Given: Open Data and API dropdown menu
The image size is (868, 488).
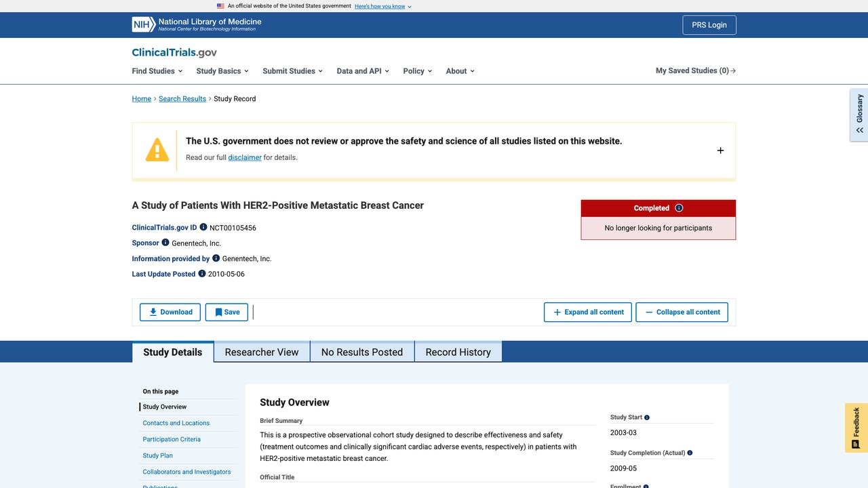Looking at the screenshot, I should [x=363, y=70].
